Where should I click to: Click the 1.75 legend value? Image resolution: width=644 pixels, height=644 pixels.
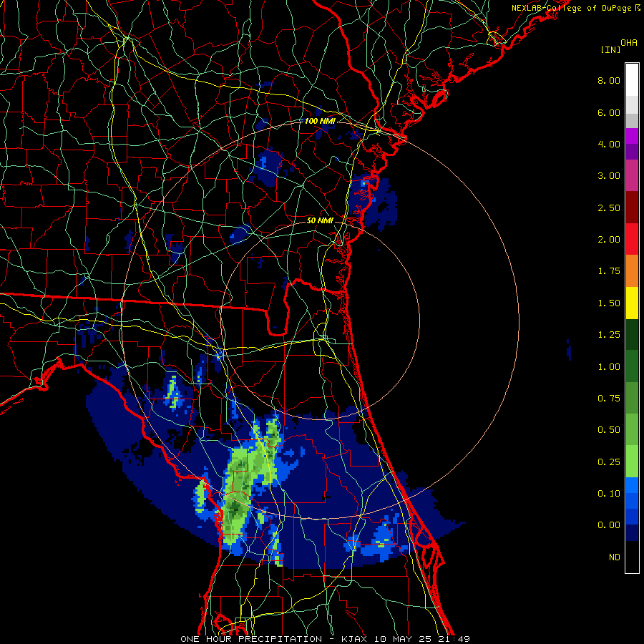click(x=609, y=271)
